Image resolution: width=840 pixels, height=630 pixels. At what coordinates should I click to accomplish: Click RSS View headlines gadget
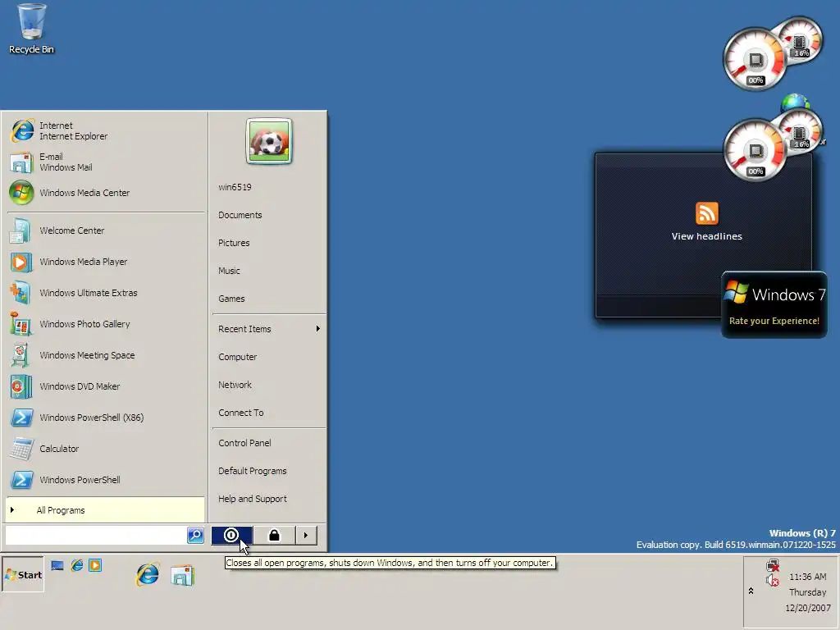click(706, 221)
